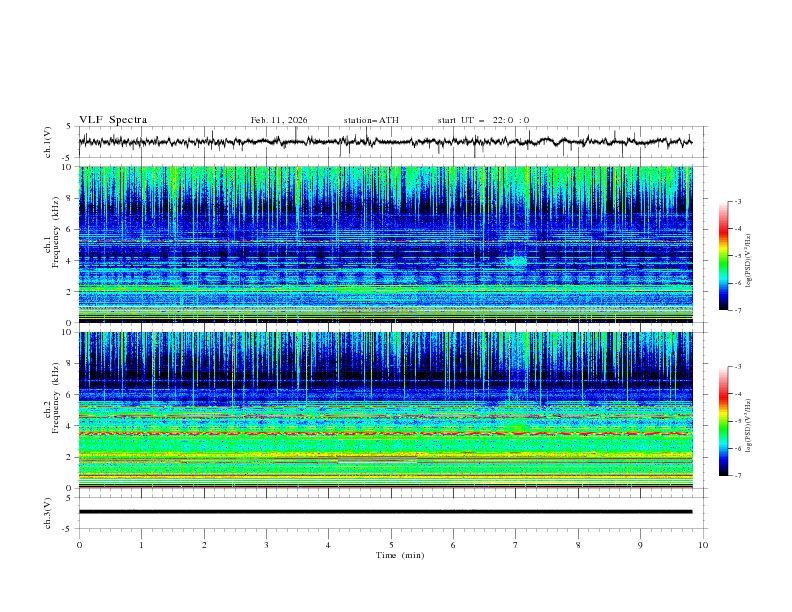The image size is (792, 612).
Task: Click the "-3" tick of the upper color bar
Action: 737,201
